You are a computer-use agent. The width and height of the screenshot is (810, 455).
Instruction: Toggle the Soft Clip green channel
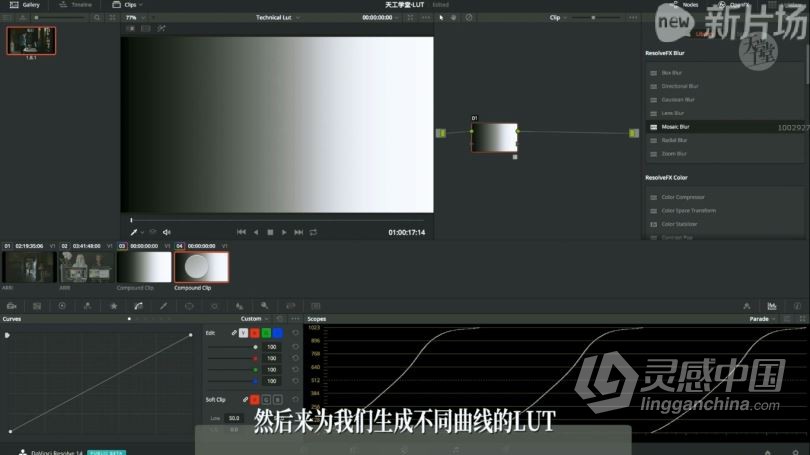pos(266,400)
